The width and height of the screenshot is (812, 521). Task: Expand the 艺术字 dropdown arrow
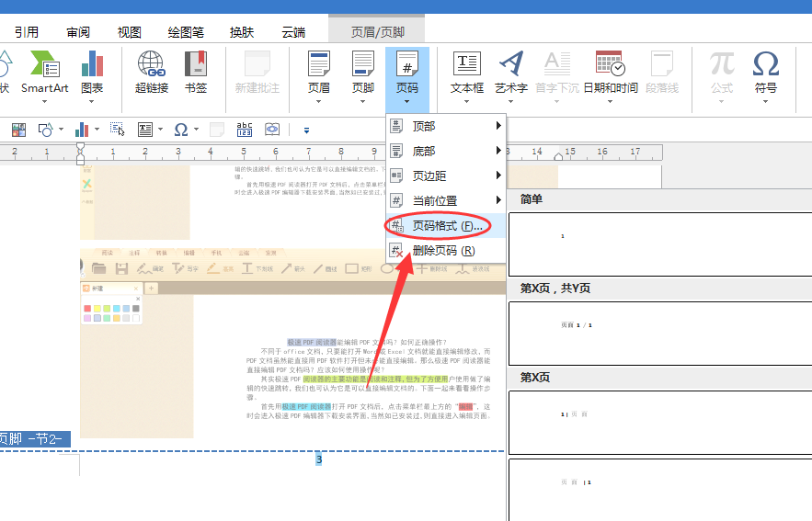click(x=511, y=101)
